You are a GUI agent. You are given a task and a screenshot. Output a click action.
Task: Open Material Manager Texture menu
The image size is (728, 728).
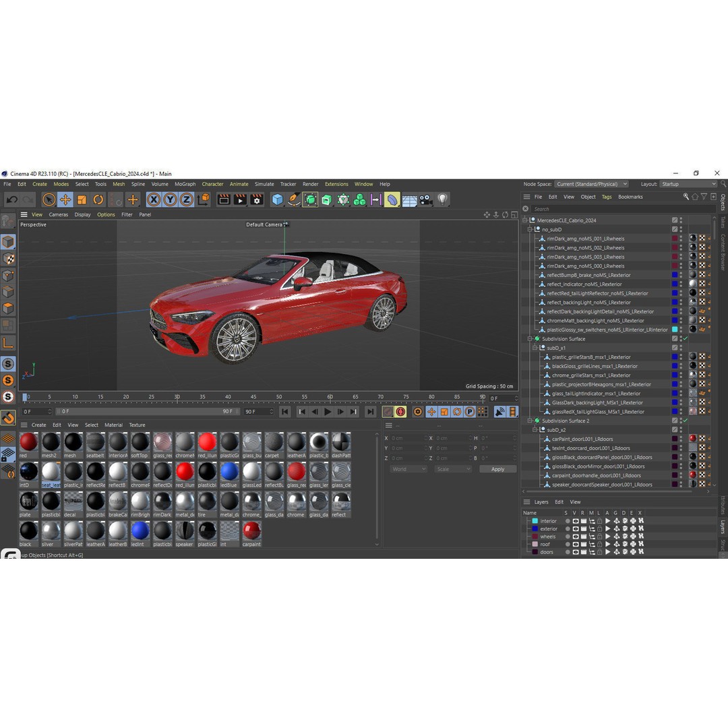(x=137, y=425)
